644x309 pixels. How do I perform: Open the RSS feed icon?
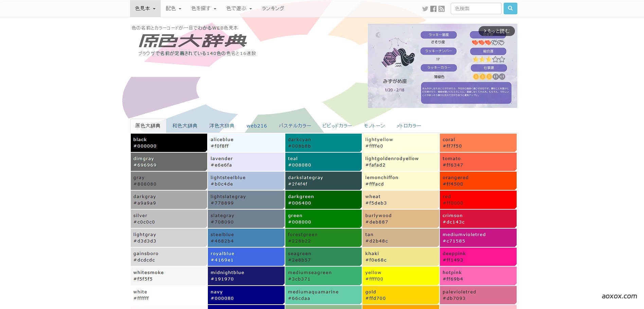coord(442,9)
